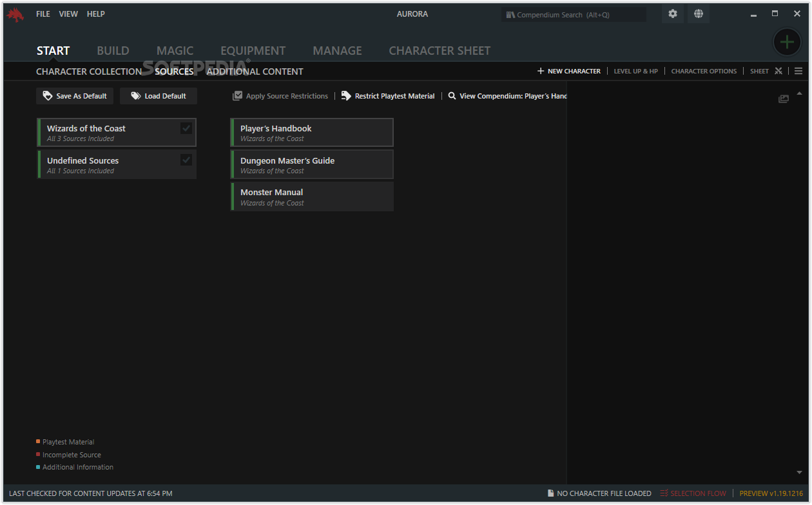Select the Player's Handbook source
Viewport: 812px width, 505px height.
(x=312, y=133)
